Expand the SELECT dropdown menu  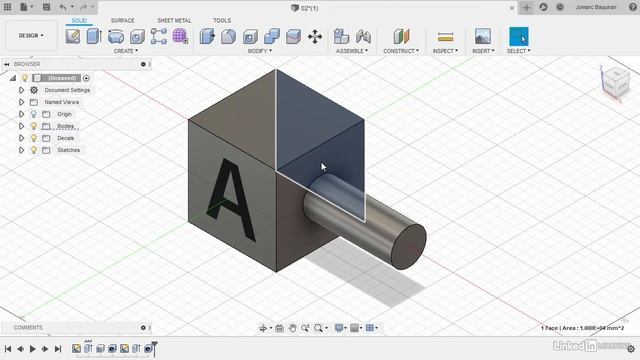(x=518, y=51)
